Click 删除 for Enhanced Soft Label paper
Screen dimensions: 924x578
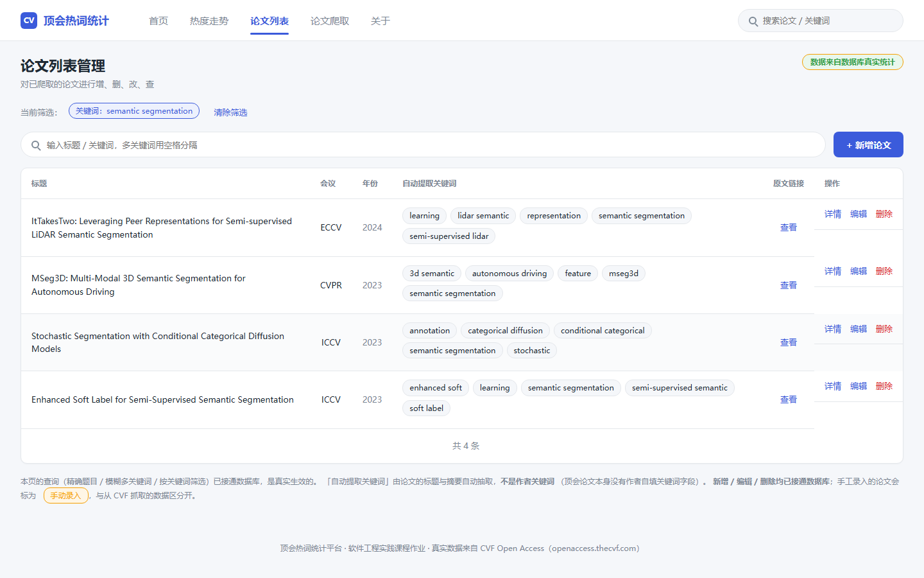(884, 386)
